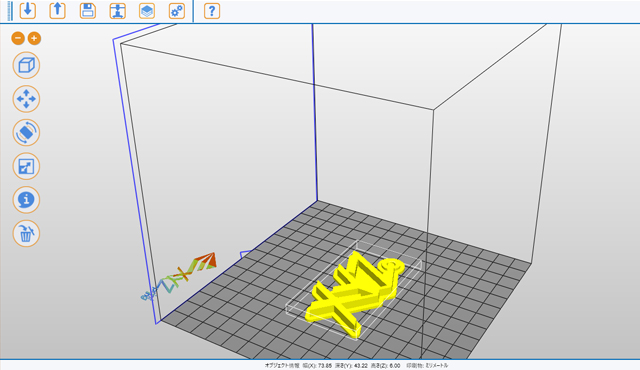Click the import model down-arrow icon
This screenshot has height=370, width=640.
tap(28, 11)
